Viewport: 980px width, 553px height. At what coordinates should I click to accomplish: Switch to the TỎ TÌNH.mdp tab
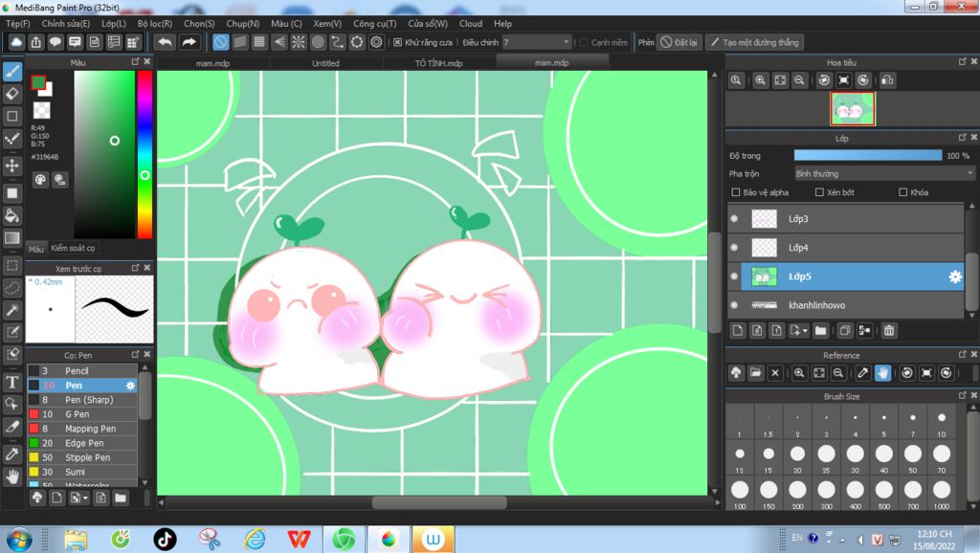click(438, 63)
